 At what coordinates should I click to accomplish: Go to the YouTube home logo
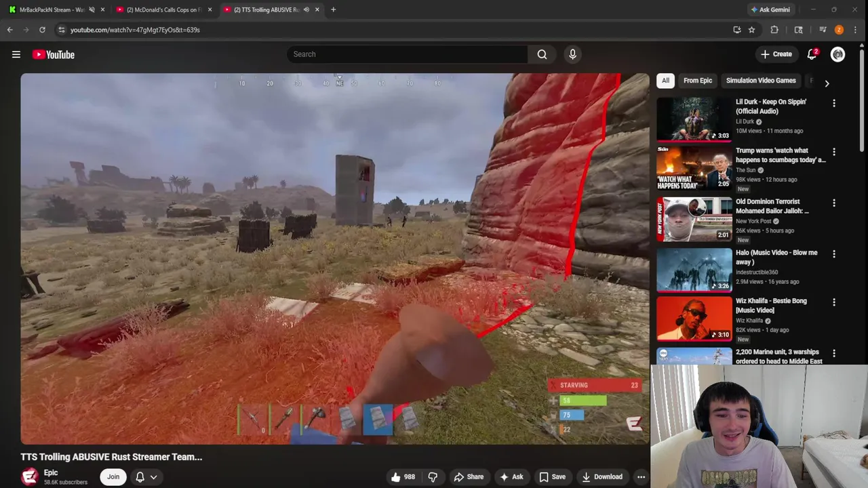click(53, 54)
